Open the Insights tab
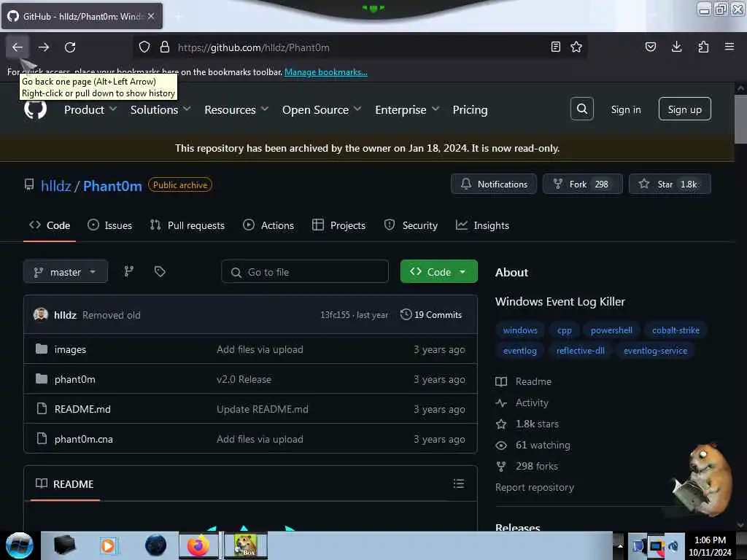 pyautogui.click(x=482, y=225)
